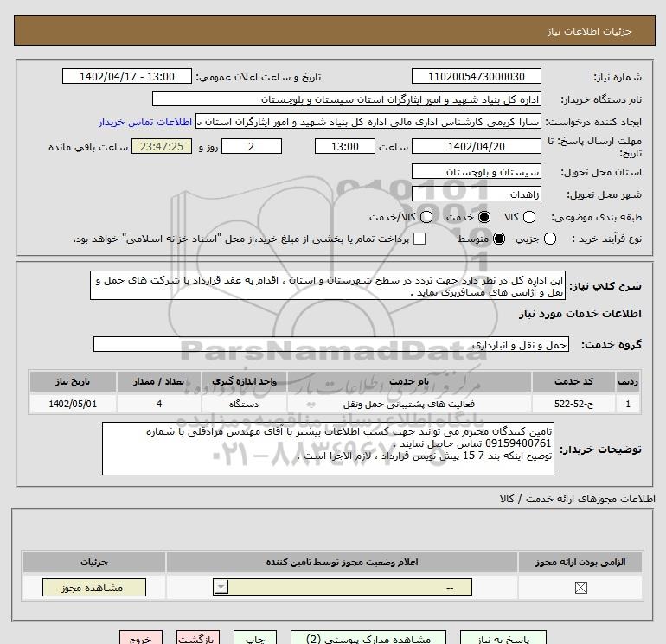Image resolution: width=666 pixels, height=644 pixels.
Task: Select the کالا category radio button
Action: pos(528,217)
